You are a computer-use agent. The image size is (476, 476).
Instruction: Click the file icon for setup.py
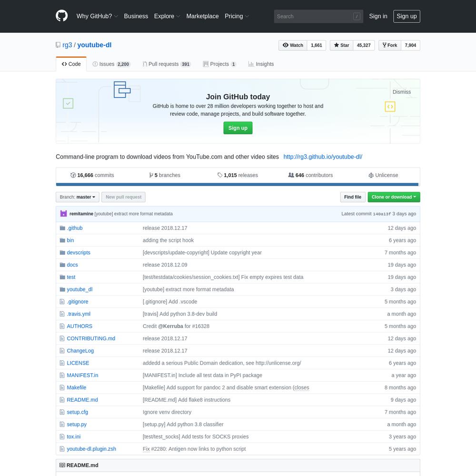(x=62, y=424)
